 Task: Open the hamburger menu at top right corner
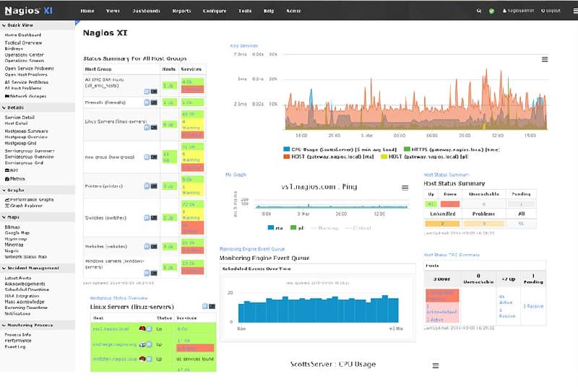575,11
